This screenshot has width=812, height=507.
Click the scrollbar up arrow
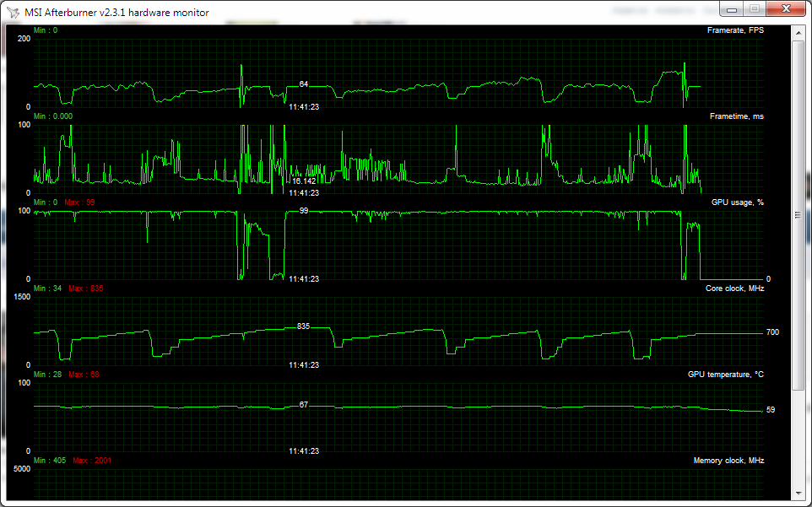click(x=798, y=32)
